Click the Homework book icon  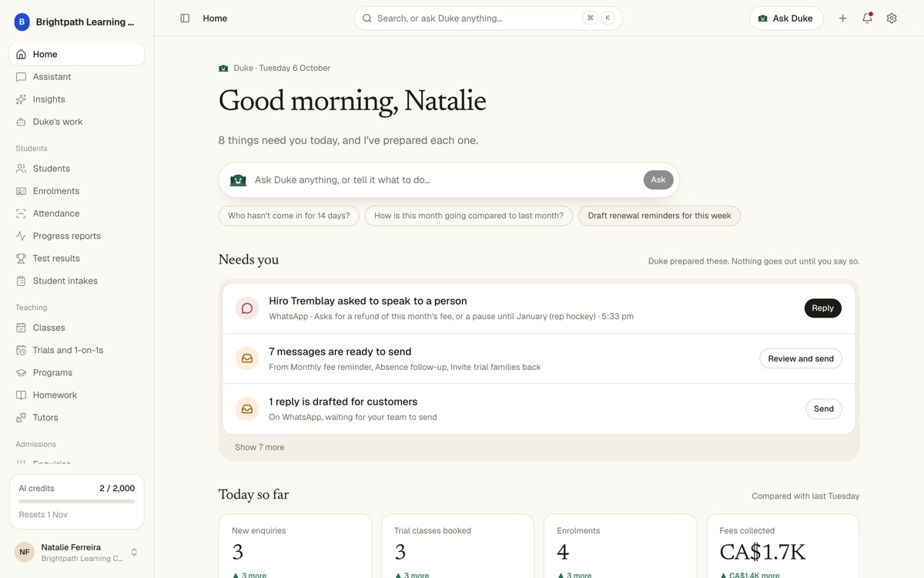click(21, 395)
